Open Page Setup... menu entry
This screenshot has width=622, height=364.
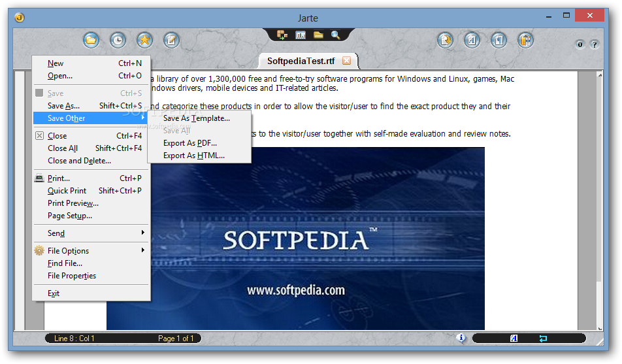92,216
